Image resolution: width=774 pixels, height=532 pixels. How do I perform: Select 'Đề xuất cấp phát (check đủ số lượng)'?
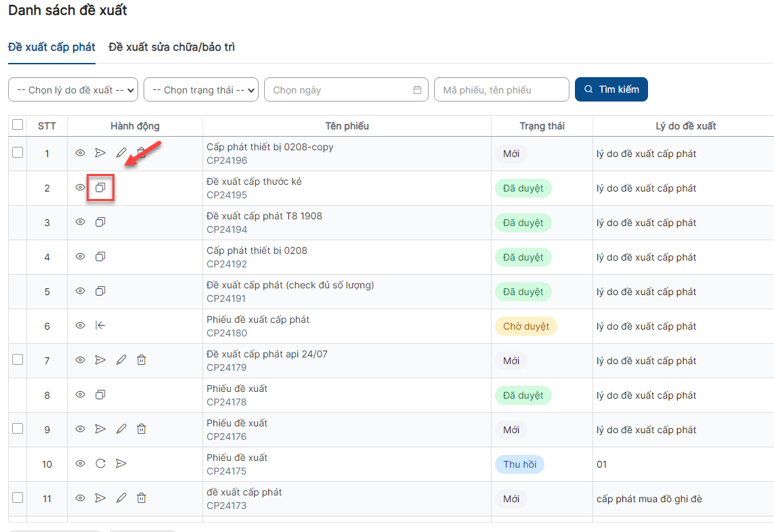pos(291,285)
